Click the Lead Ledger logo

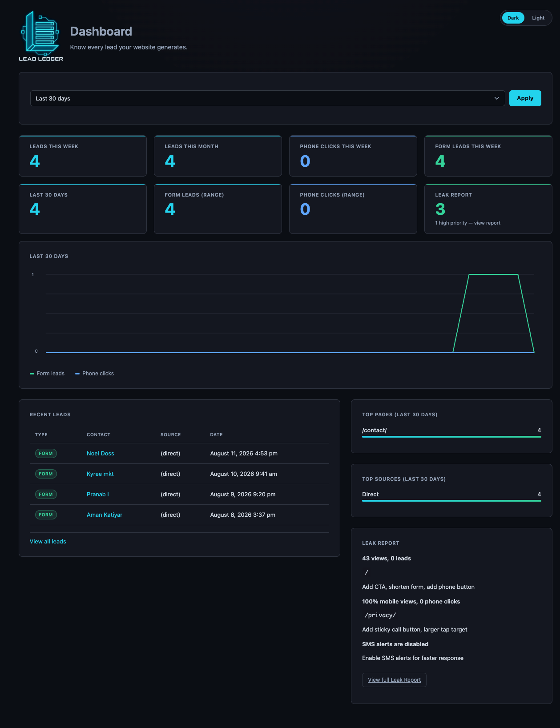coord(41,36)
